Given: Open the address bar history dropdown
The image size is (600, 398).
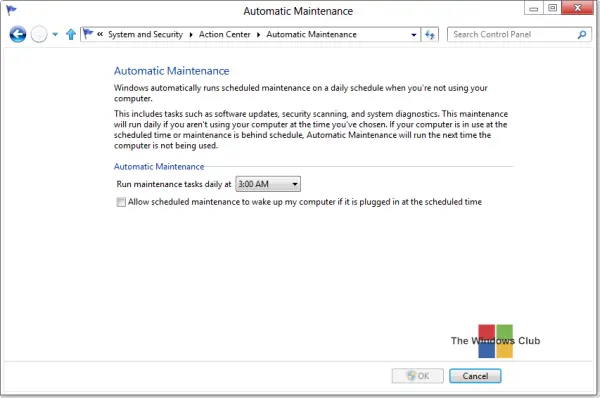Looking at the screenshot, I should pyautogui.click(x=414, y=35).
